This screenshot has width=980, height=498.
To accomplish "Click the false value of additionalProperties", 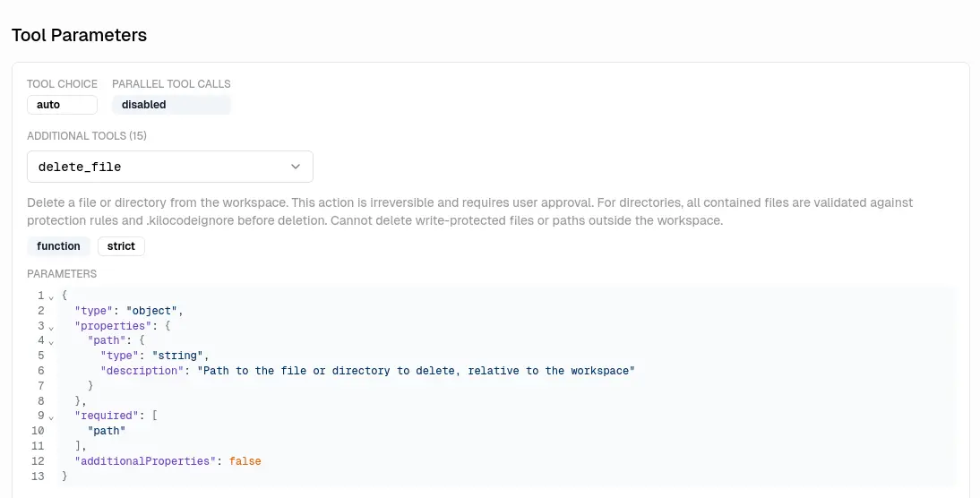I will tap(245, 461).
